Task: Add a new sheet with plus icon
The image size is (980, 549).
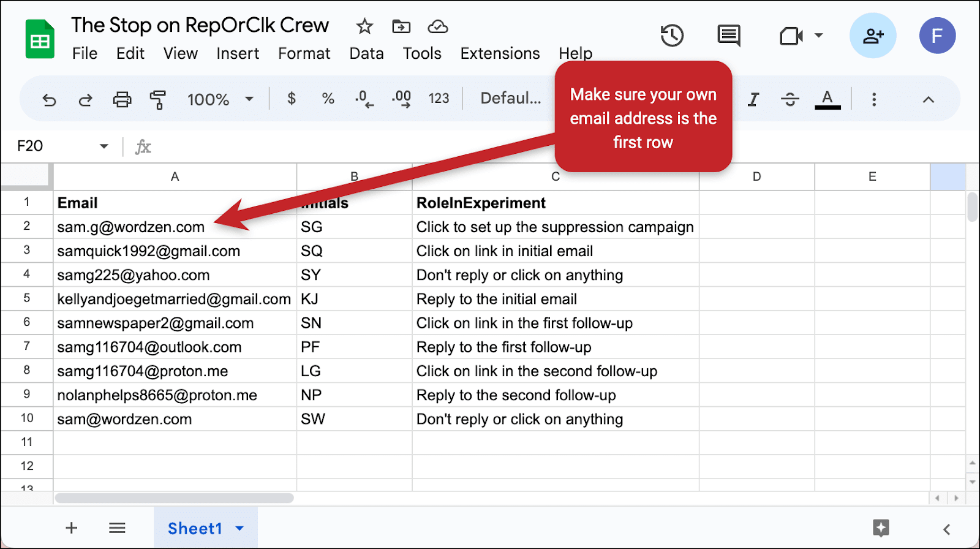Action: [72, 528]
